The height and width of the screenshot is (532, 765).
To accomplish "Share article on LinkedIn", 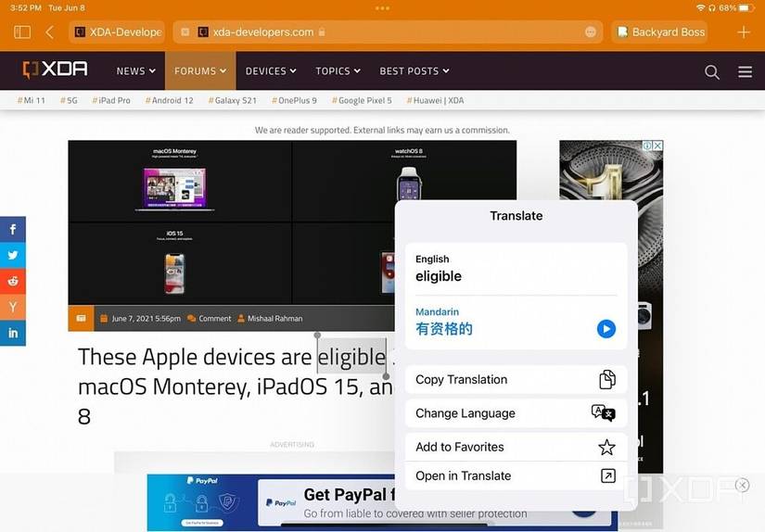I will coord(13,333).
